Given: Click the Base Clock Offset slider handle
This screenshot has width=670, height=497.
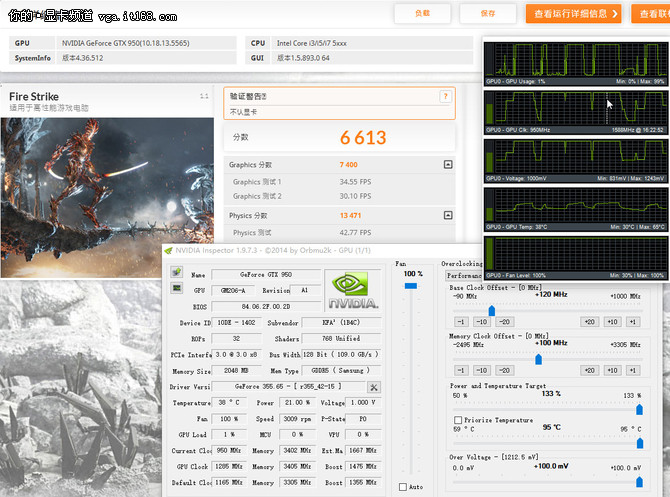Looking at the screenshot, I should 491,309.
